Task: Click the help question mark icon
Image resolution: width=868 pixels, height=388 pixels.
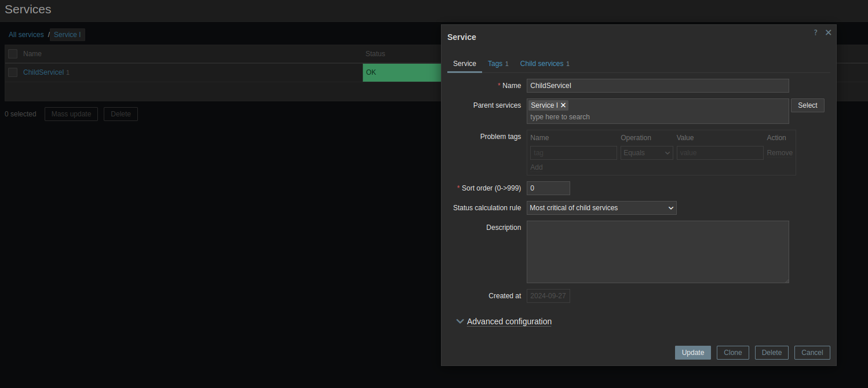Action: (815, 33)
